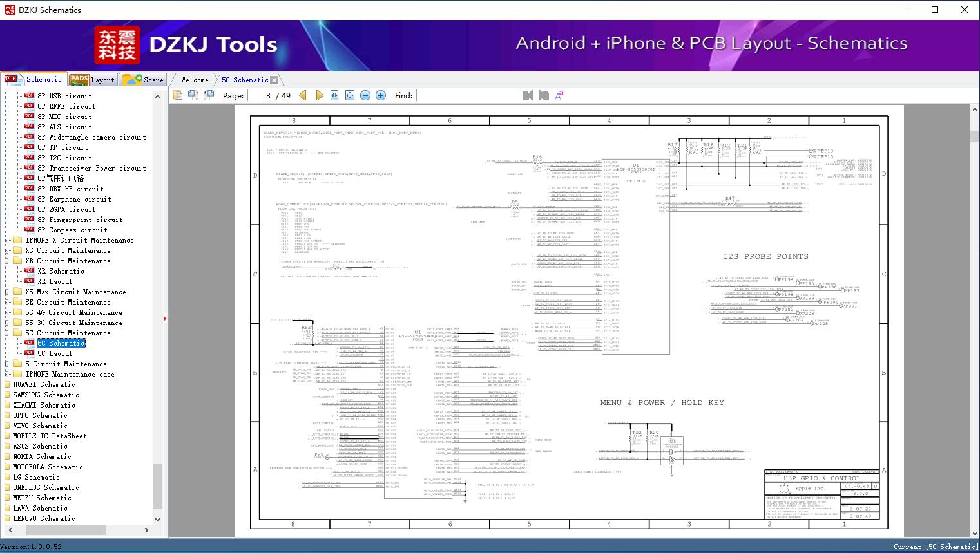Open the 8P Compass circuit item

click(x=72, y=230)
